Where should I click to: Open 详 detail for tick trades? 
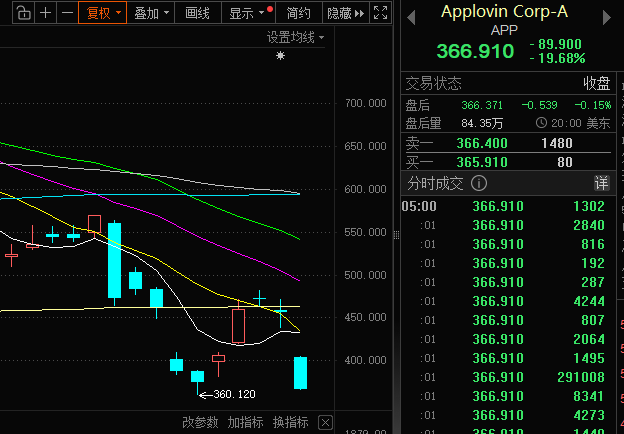[x=602, y=183]
